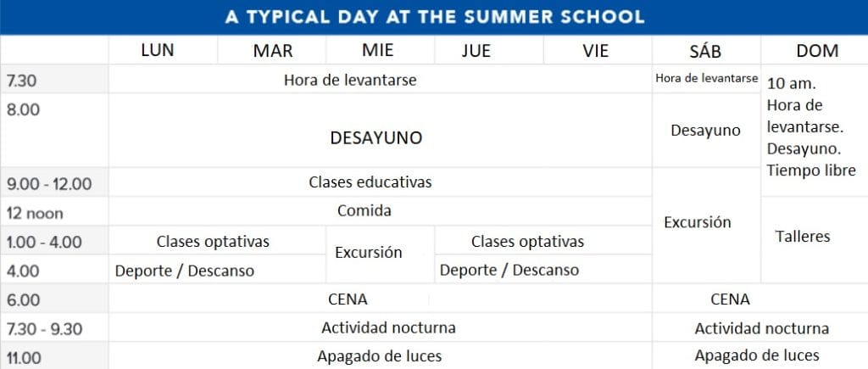Screen dimensions: 868x369
Task: Select Saturday's 'Desayuno' cell
Action: (x=705, y=131)
